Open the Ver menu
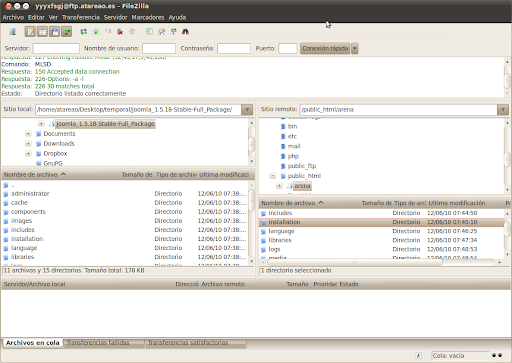This screenshot has width=512, height=363. [53, 17]
